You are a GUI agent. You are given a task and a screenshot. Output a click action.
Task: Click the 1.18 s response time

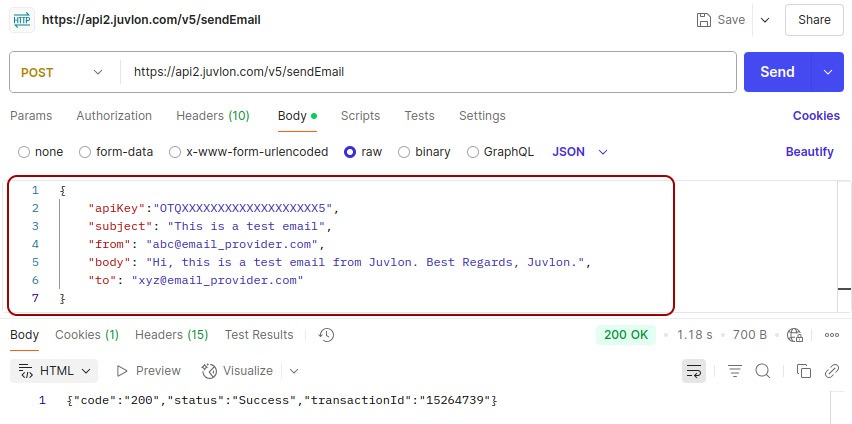(x=694, y=335)
